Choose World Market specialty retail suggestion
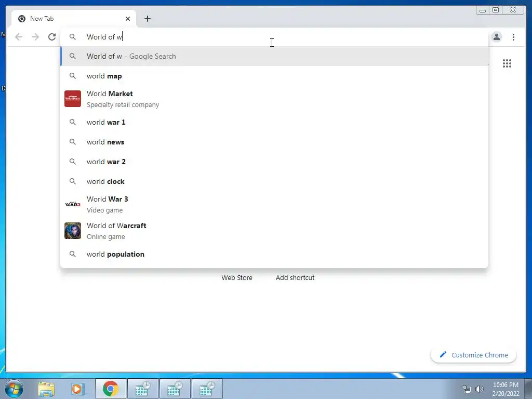The width and height of the screenshot is (532, 399). (274, 99)
